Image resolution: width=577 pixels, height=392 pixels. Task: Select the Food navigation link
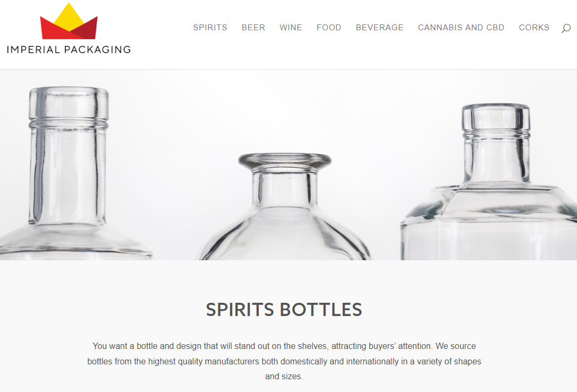(329, 28)
